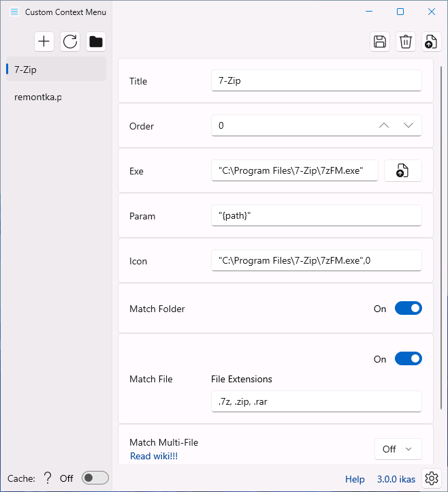
Task: Click the Title input field
Action: point(317,80)
